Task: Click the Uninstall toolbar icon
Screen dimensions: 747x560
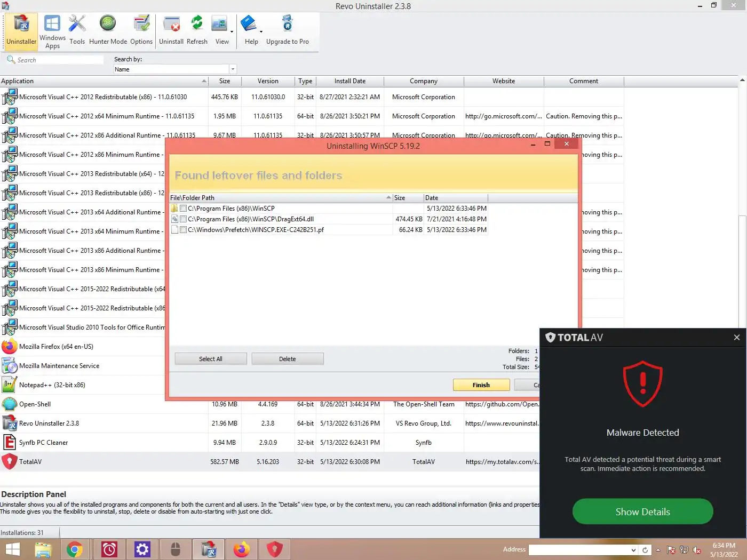Action: point(171,31)
